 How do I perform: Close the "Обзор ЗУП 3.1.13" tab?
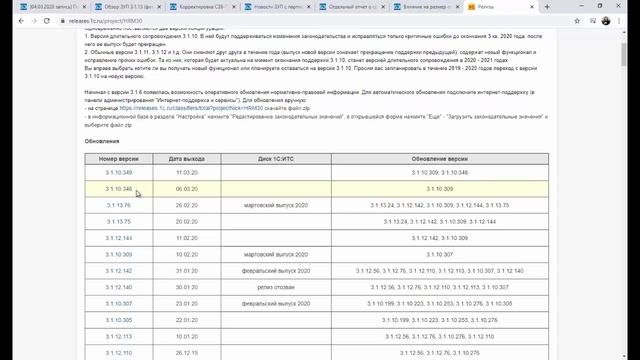click(159, 7)
